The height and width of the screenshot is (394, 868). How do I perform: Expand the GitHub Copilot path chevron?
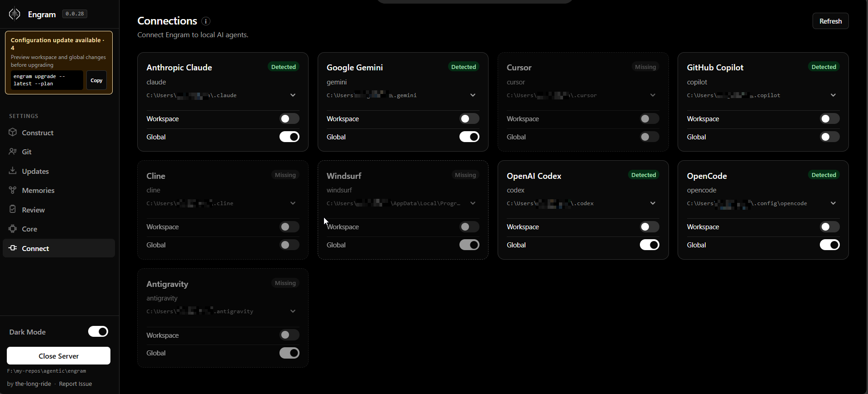coord(833,95)
